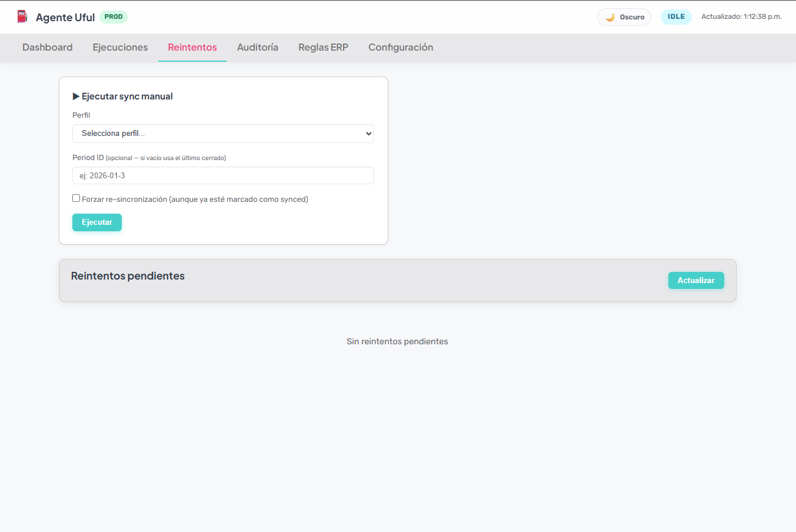Click the PROD environment badge

tap(114, 16)
